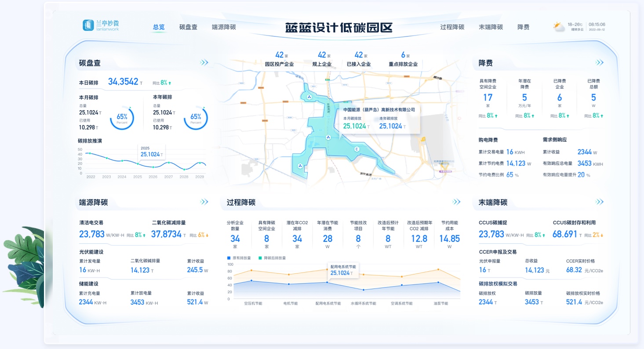644x349 pixels.
Task: Click the marker in the lower highlighted map area
Action: pos(300,165)
